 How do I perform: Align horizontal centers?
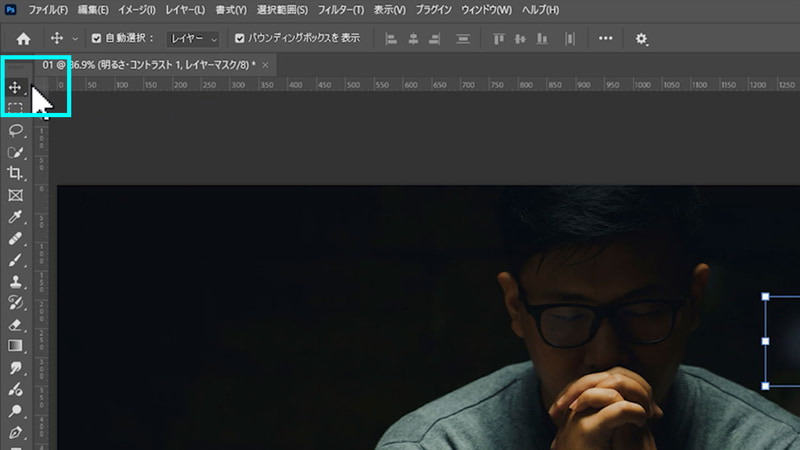(413, 39)
